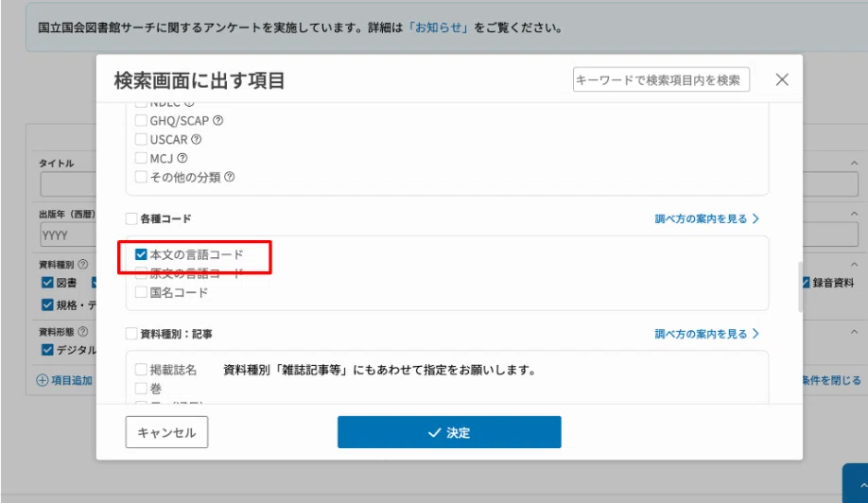The image size is (868, 503).
Task: Click the タイトル input field behind the dialog
Action: pyautogui.click(x=68, y=184)
